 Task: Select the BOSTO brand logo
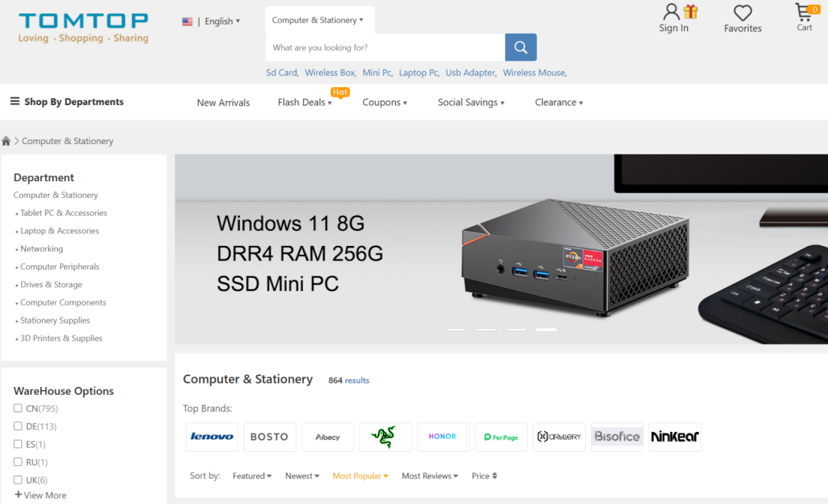point(269,437)
